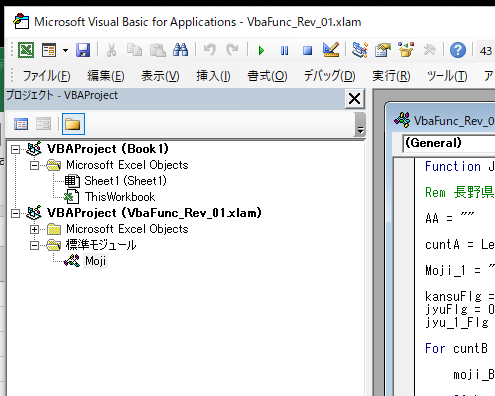495x396 pixels.
Task: Click View Object icon in project pane
Action: click(44, 124)
